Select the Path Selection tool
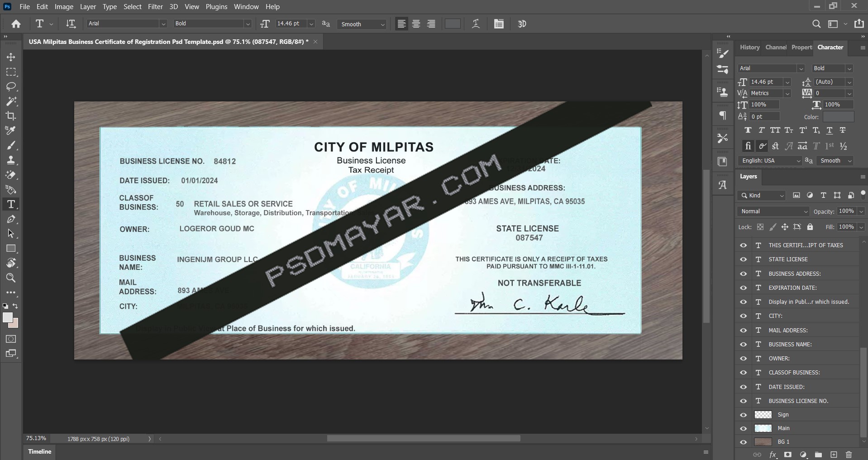868x460 pixels. coord(11,234)
